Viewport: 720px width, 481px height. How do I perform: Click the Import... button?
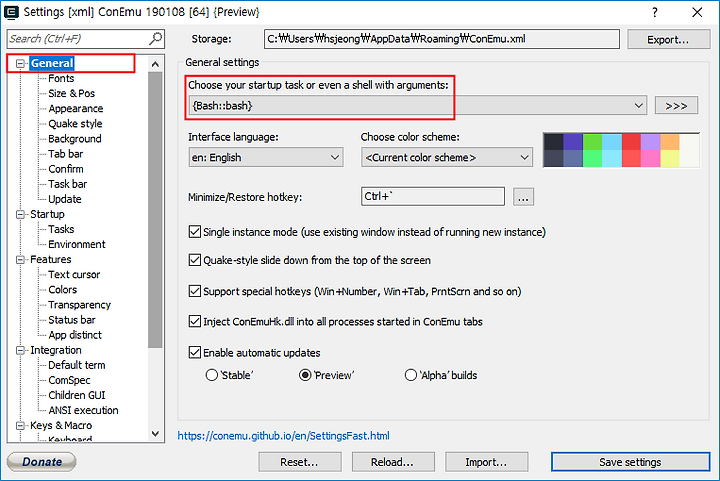[486, 462]
